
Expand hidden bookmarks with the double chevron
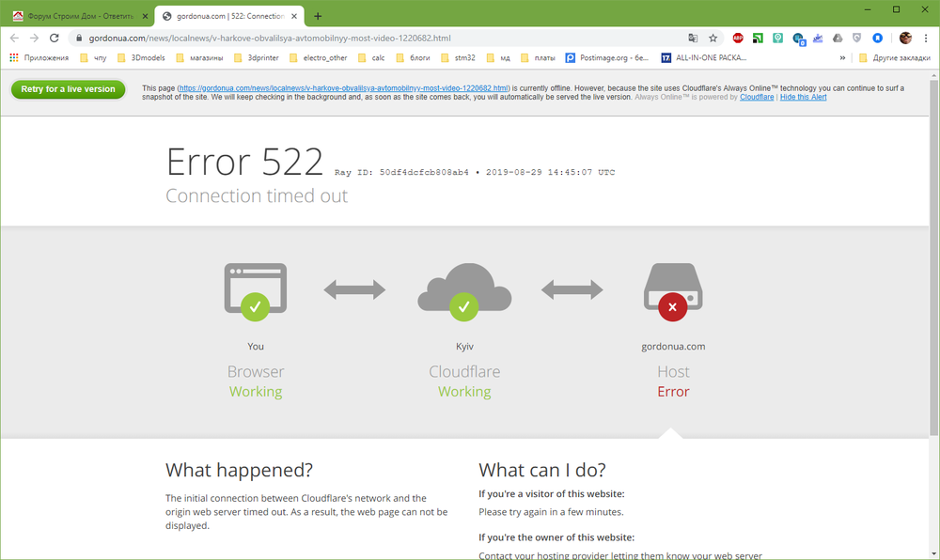tap(842, 58)
